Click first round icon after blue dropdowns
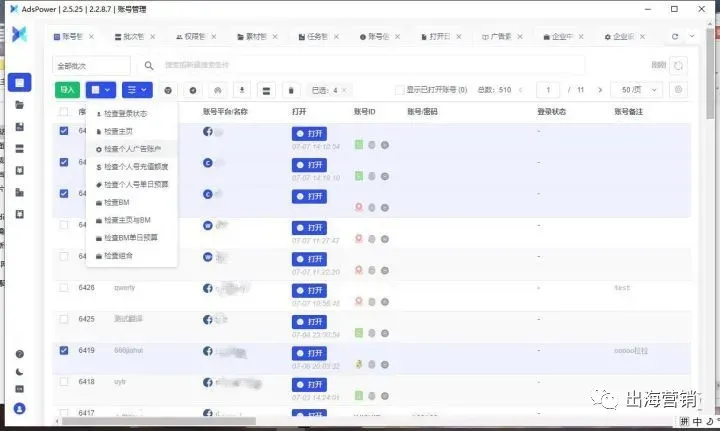This screenshot has height=431, width=720. [168, 90]
